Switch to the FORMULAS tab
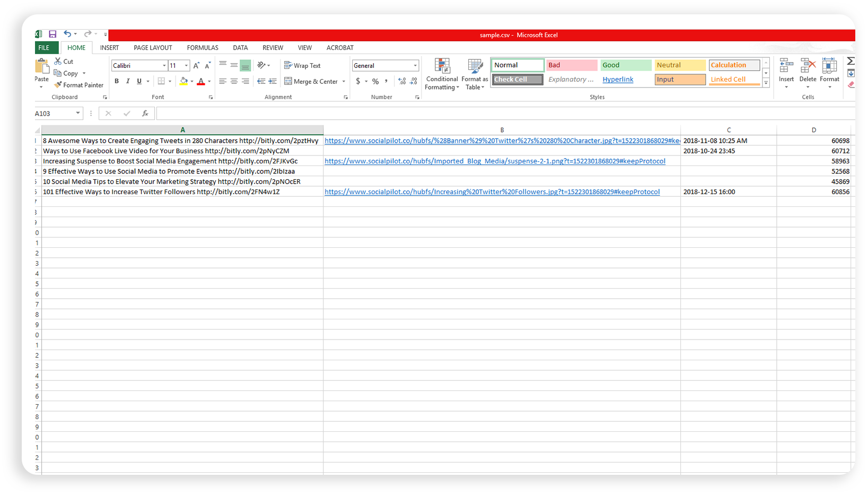This screenshot has height=495, width=868. (203, 48)
